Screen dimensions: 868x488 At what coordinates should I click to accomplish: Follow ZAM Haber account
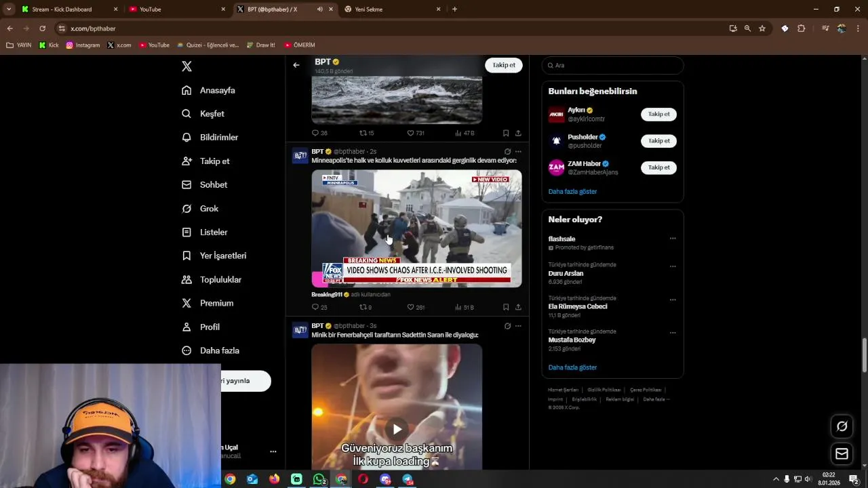[658, 167]
